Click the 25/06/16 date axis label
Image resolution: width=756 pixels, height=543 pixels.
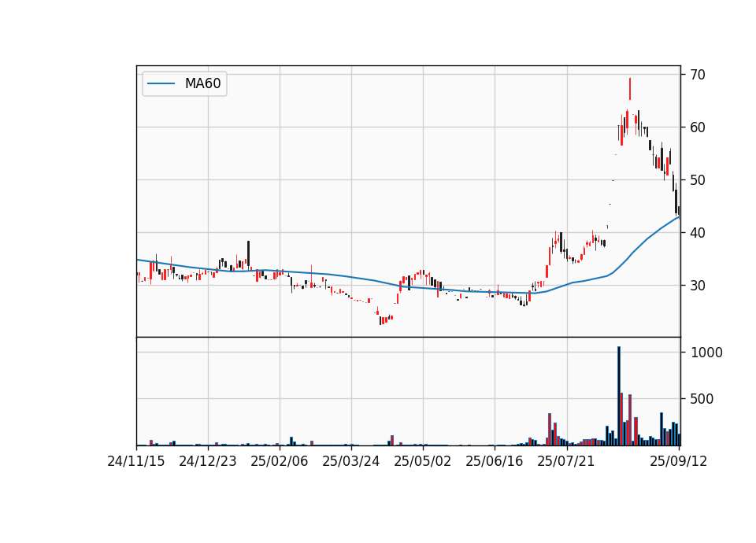click(495, 461)
